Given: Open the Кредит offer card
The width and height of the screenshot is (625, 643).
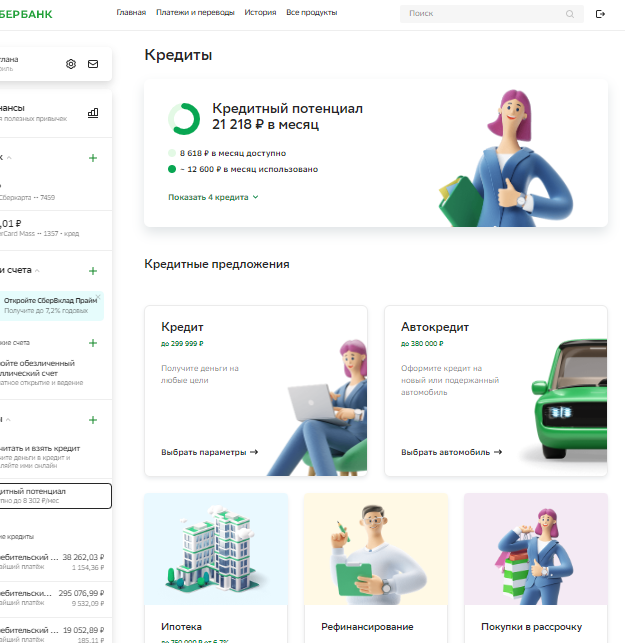Looking at the screenshot, I should click(256, 391).
